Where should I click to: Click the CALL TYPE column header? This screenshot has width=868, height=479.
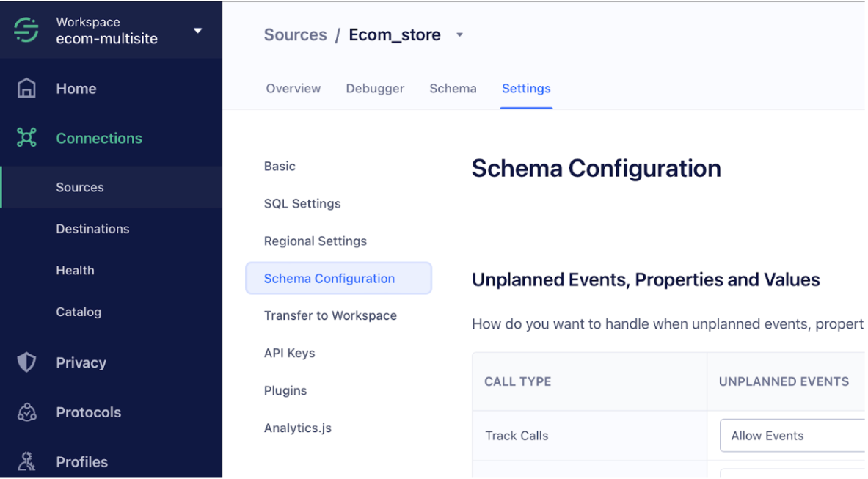(x=517, y=381)
